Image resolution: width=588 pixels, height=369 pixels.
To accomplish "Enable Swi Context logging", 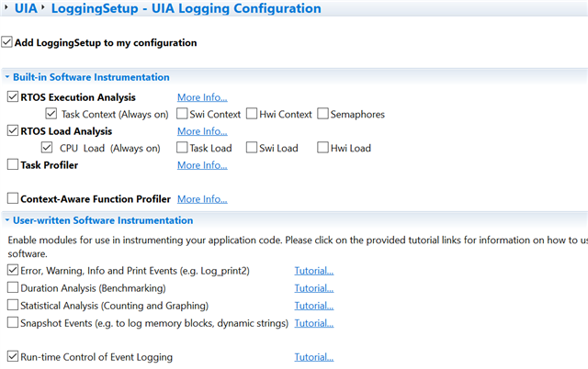I will [x=184, y=115].
